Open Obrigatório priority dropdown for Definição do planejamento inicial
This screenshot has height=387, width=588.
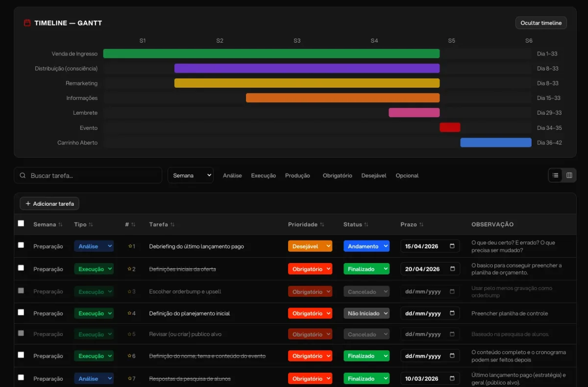(x=310, y=313)
